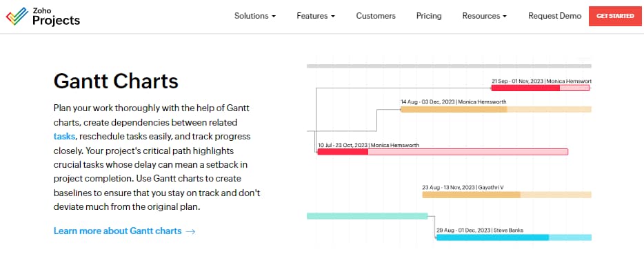Click the Request Demo link
Screen dimensions: 644x272
(x=554, y=16)
